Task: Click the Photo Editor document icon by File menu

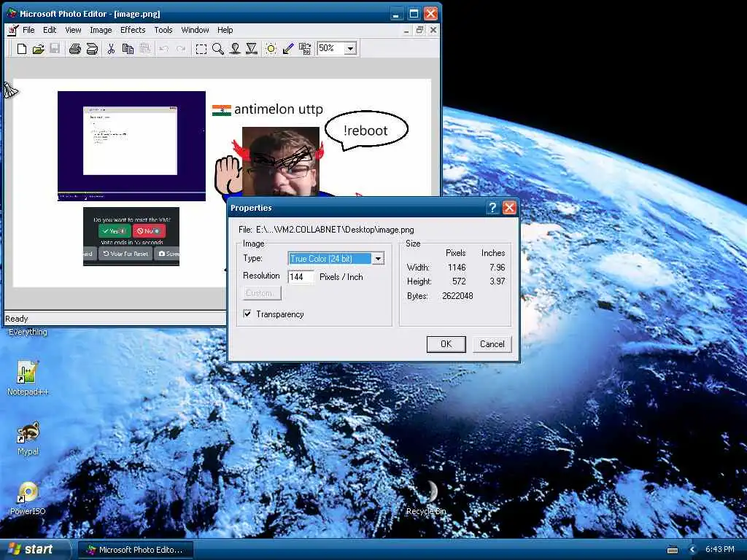Action: 13,30
